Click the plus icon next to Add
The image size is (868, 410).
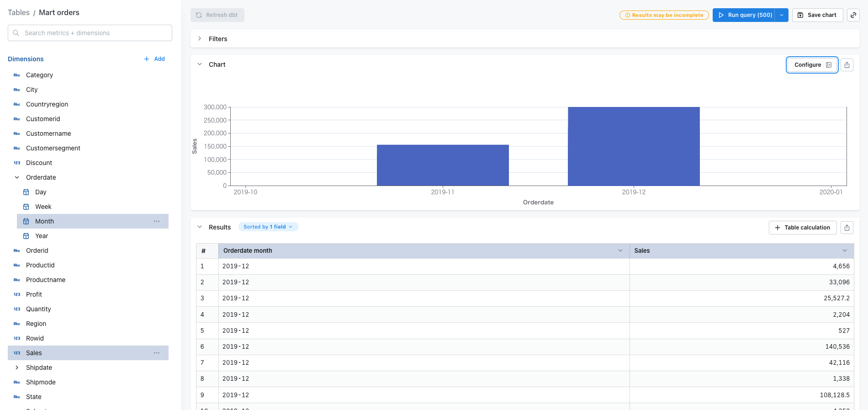pyautogui.click(x=147, y=59)
